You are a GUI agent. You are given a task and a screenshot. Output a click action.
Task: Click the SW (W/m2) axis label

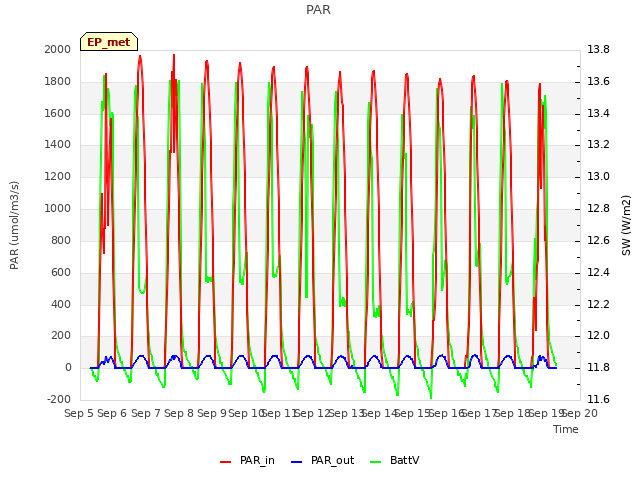tap(627, 225)
